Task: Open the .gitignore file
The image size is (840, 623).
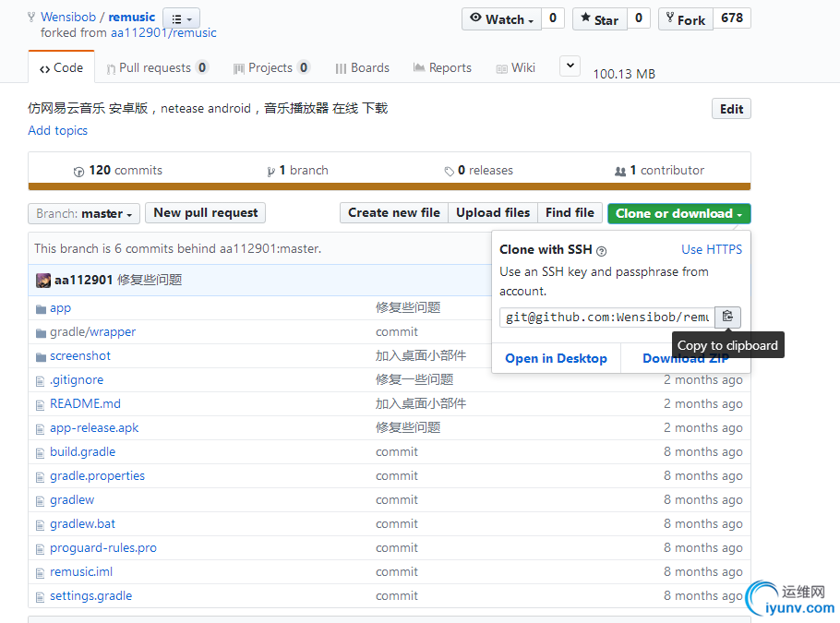Action: click(x=77, y=380)
